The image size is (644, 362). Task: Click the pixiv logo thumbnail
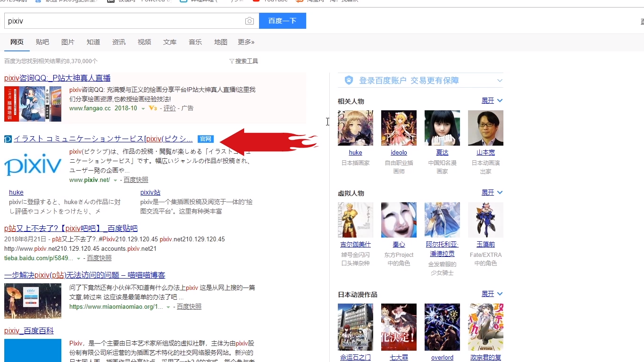[x=33, y=165]
